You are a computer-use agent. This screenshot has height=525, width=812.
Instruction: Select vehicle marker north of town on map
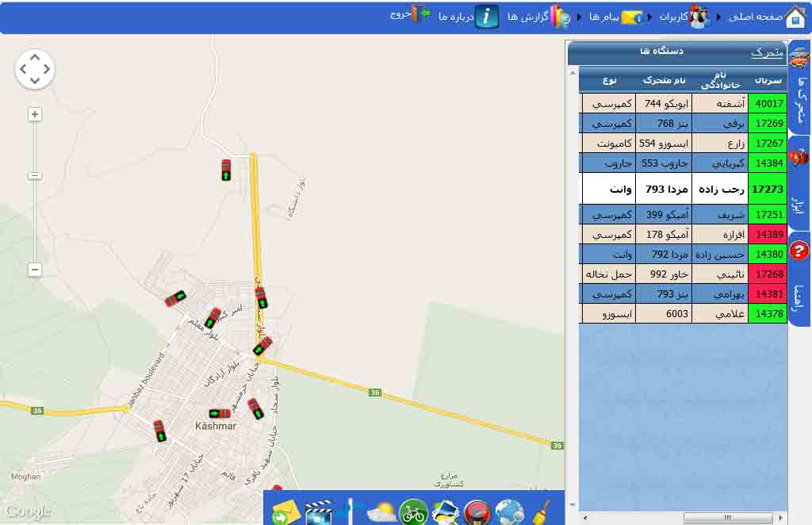226,170
